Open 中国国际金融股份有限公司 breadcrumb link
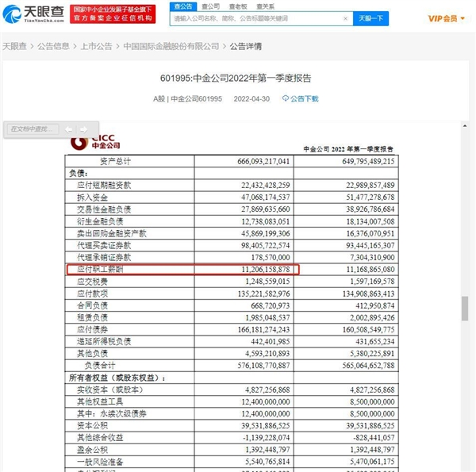 171,47
